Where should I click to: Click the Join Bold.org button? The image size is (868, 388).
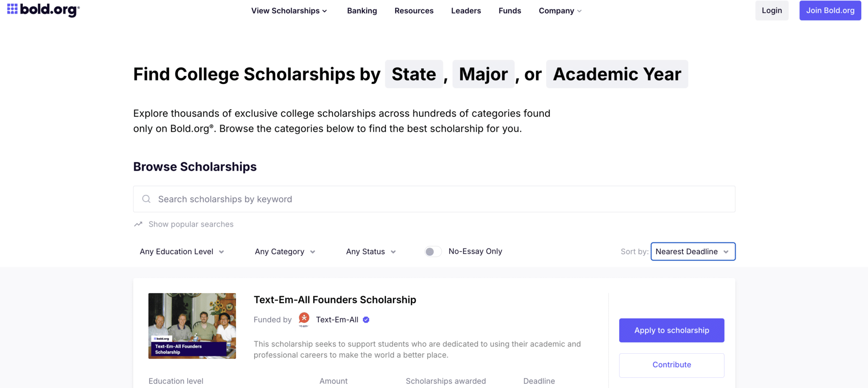(830, 10)
